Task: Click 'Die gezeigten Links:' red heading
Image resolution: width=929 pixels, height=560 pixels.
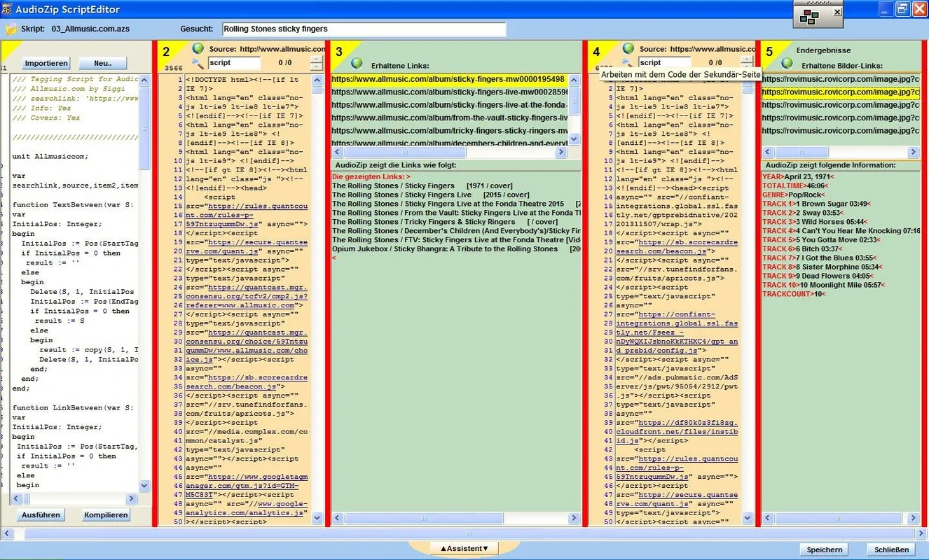Action: (371, 176)
